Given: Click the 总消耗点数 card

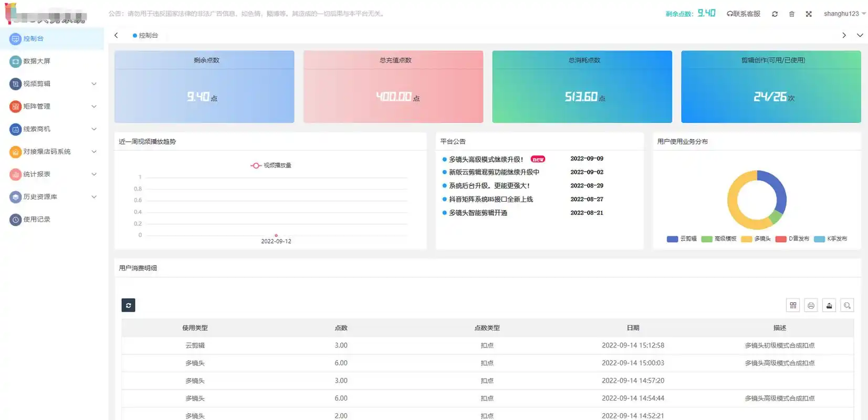Looking at the screenshot, I should [x=582, y=87].
